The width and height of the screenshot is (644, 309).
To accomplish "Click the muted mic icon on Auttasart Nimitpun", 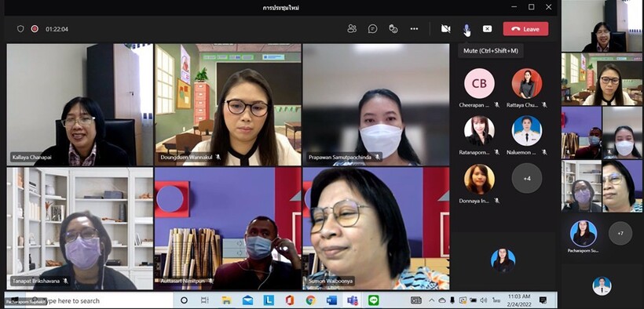I will point(210,281).
